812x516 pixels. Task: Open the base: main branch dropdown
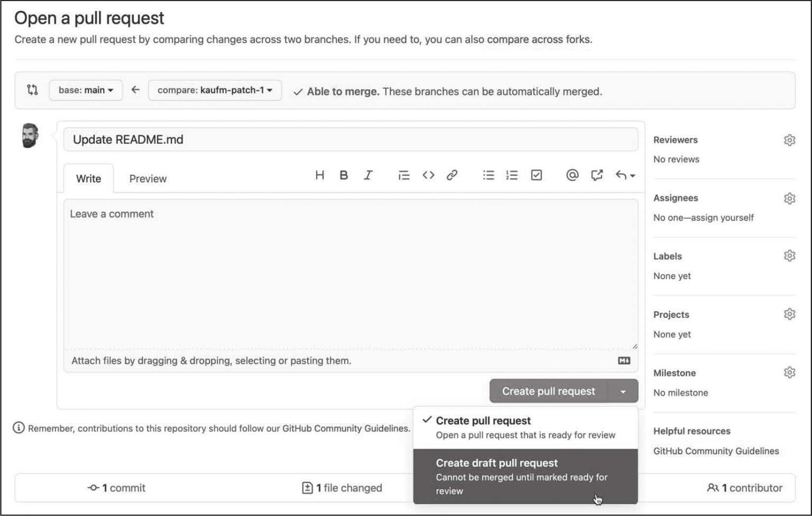(86, 90)
